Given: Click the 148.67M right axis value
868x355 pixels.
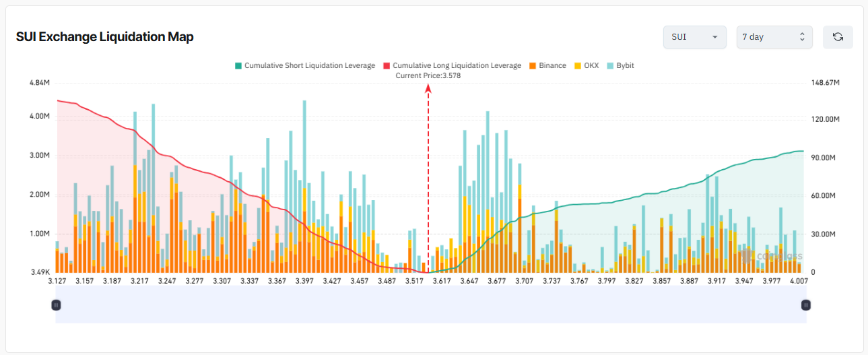Looking at the screenshot, I should 824,82.
